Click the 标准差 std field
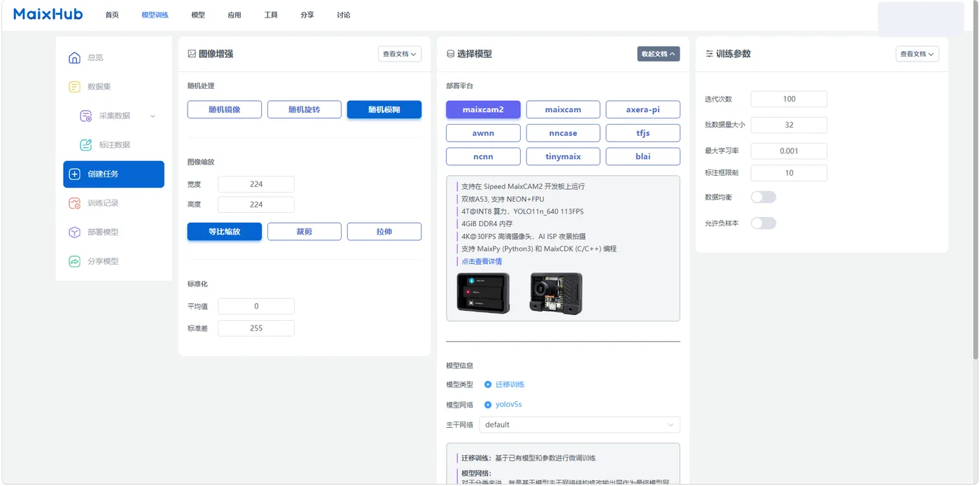Image resolution: width=980 pixels, height=486 pixels. [256, 328]
